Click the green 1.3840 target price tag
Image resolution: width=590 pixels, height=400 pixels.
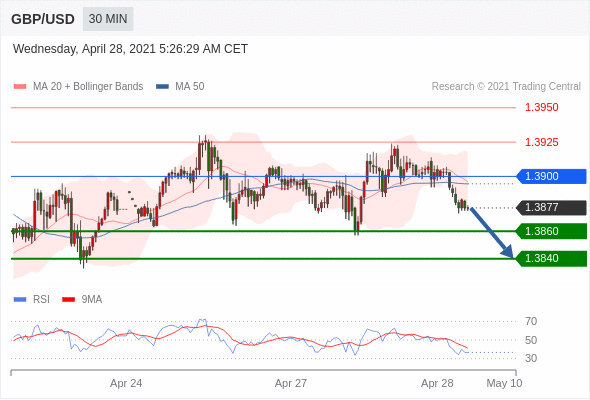pos(551,259)
